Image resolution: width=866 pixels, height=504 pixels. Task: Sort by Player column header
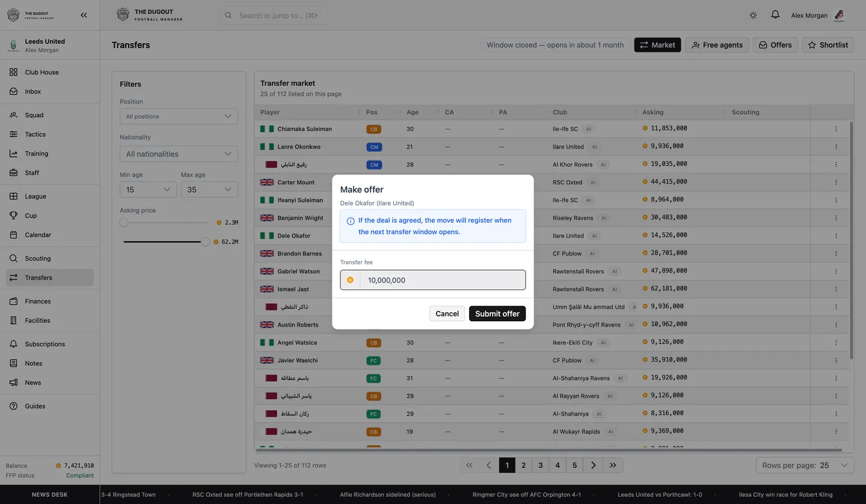click(x=270, y=112)
